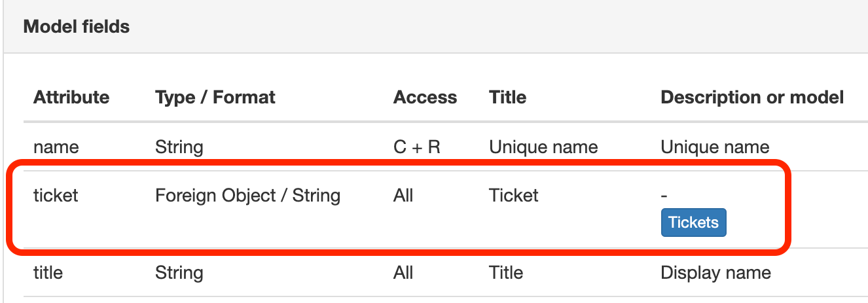Select the Attribute column header
This screenshot has width=868, height=303.
pos(71,98)
